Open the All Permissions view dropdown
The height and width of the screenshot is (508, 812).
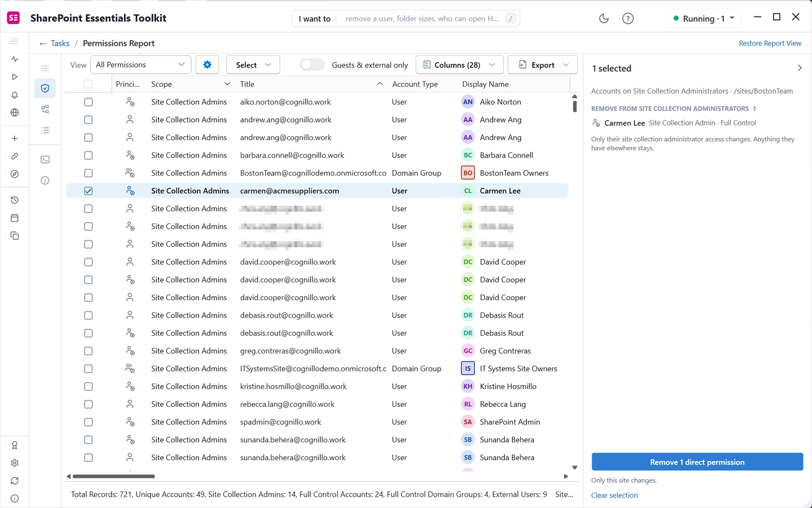[141, 65]
